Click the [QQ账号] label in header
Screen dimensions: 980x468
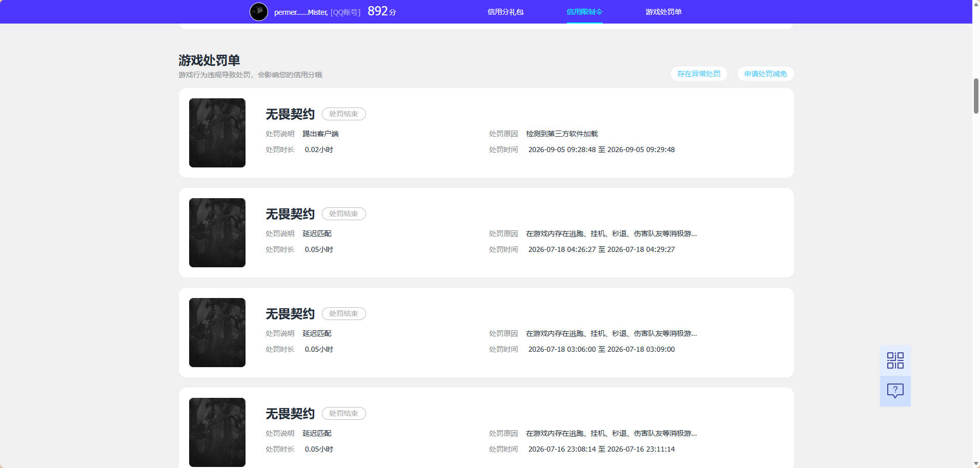click(345, 12)
